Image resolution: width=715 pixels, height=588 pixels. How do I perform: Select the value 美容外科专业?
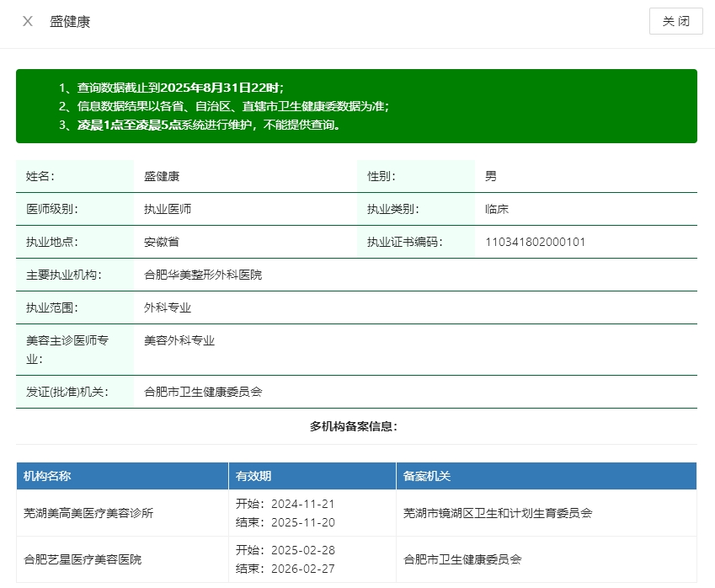pos(179,340)
